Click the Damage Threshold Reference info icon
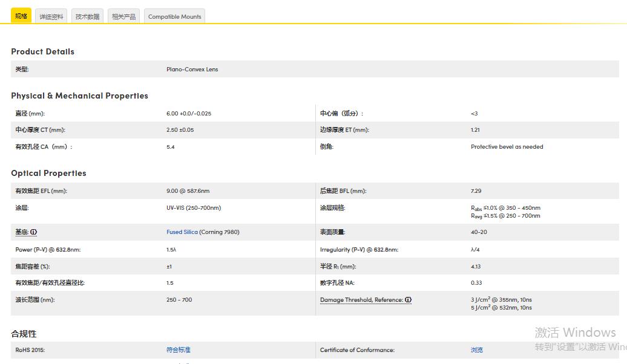The image size is (627, 364). tap(408, 300)
